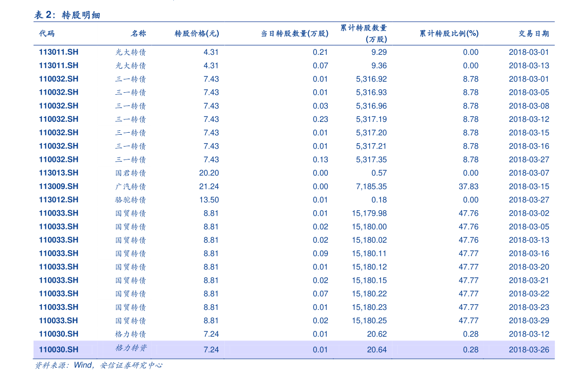Click cumulative value 15,180.11
This screenshot has height=379, width=588.
tap(369, 254)
